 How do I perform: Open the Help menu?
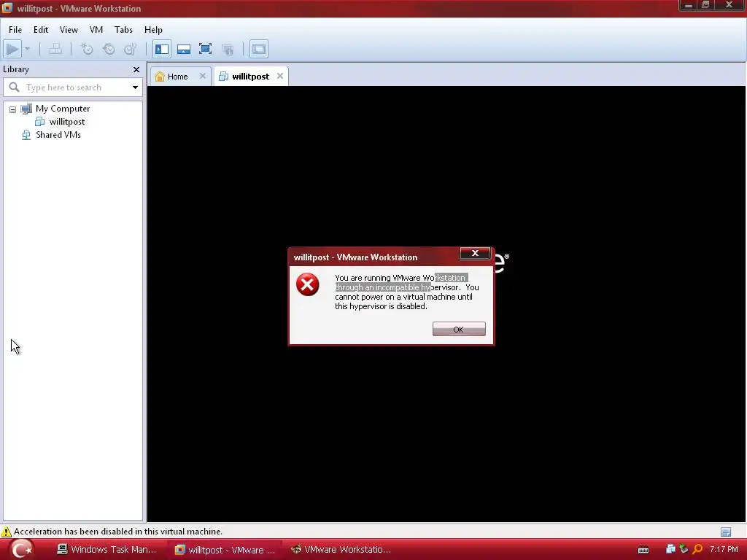point(153,29)
